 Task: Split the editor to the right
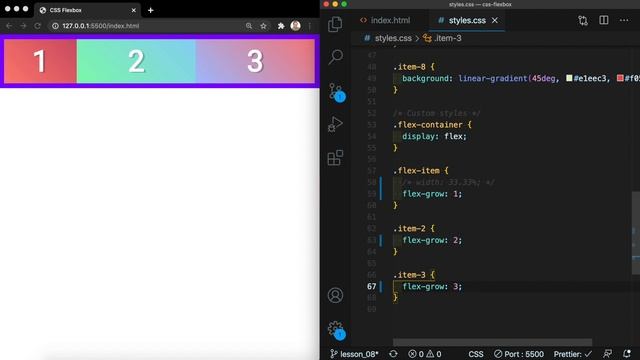pos(604,20)
